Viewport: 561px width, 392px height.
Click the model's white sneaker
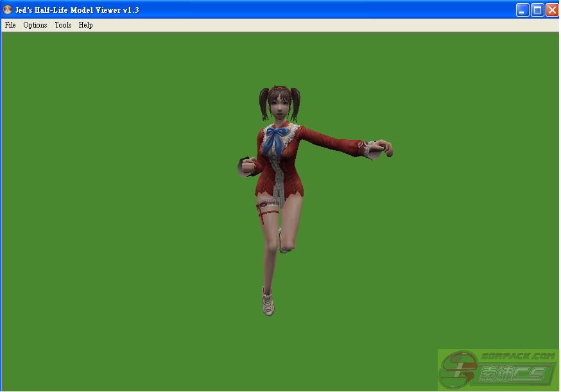pos(268,302)
